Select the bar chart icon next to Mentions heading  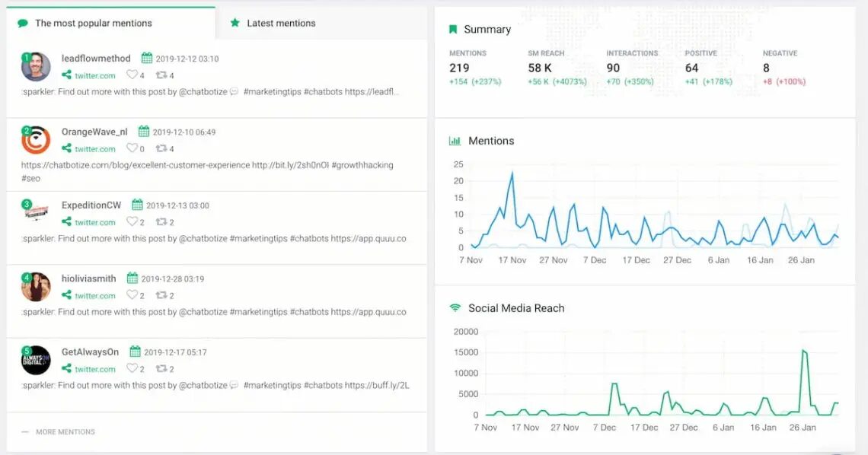point(455,141)
